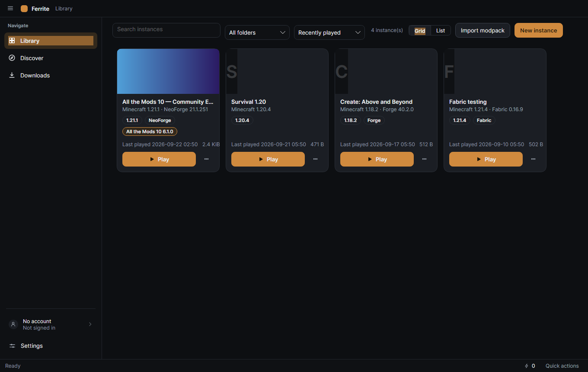Play All the Mods 10 instance
The width and height of the screenshot is (588, 372).
(x=159, y=159)
